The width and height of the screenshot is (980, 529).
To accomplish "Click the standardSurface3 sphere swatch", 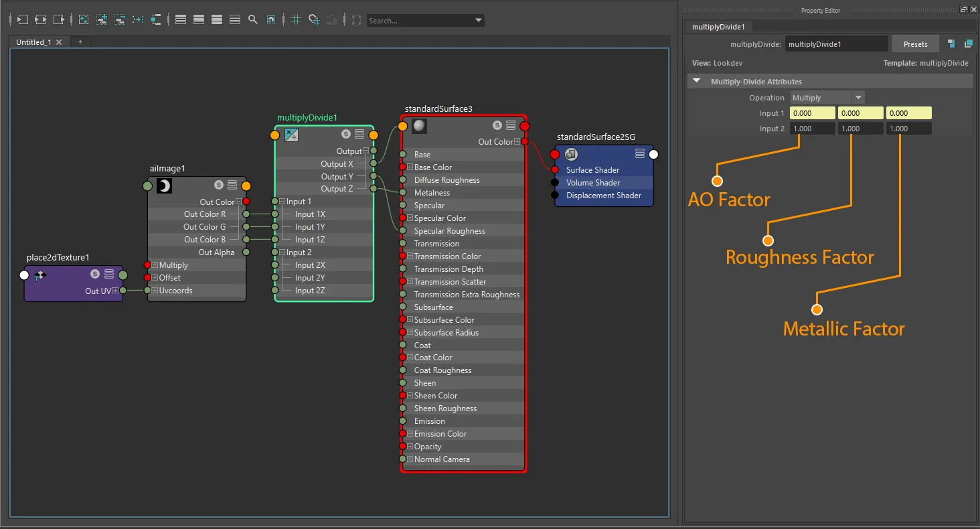I will (x=419, y=126).
